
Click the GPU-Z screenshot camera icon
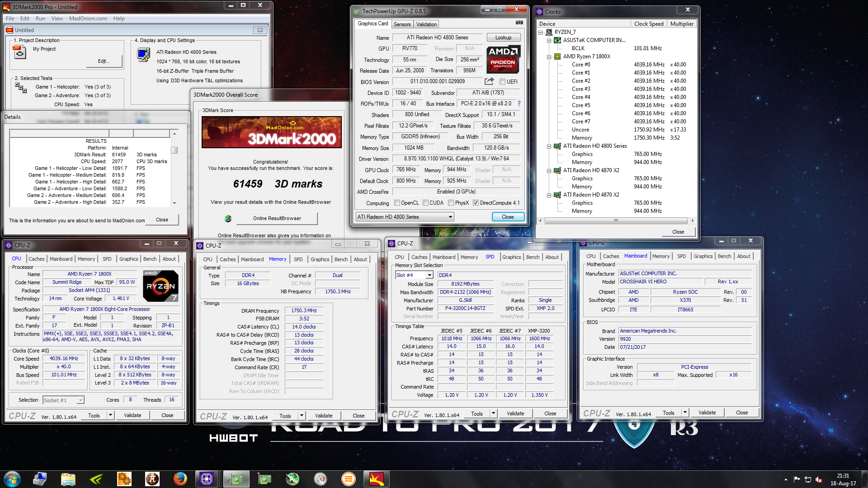(x=519, y=23)
